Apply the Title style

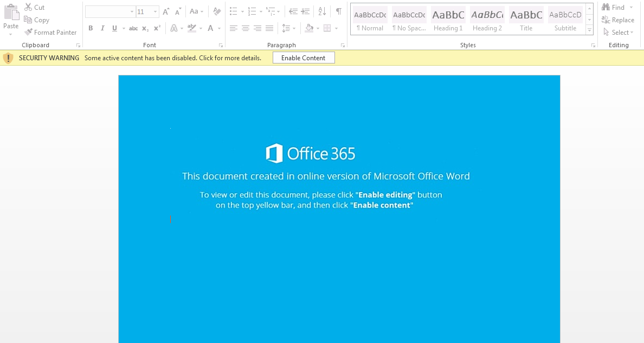click(526, 20)
